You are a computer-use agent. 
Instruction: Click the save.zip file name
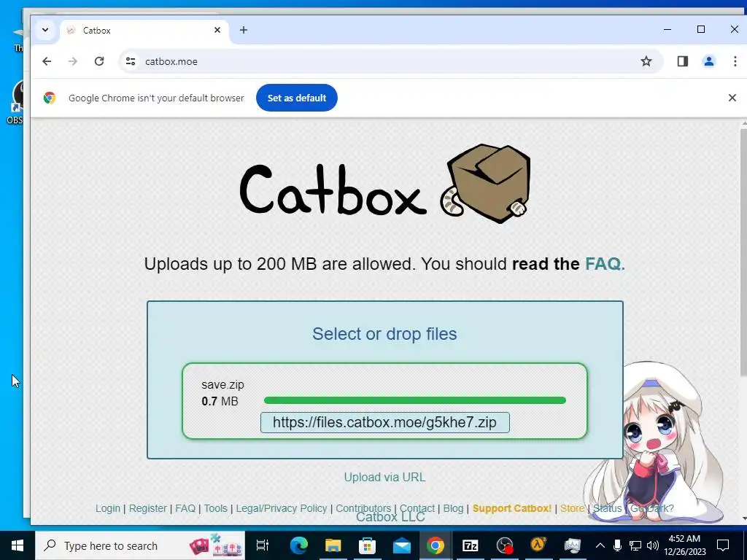coord(222,384)
